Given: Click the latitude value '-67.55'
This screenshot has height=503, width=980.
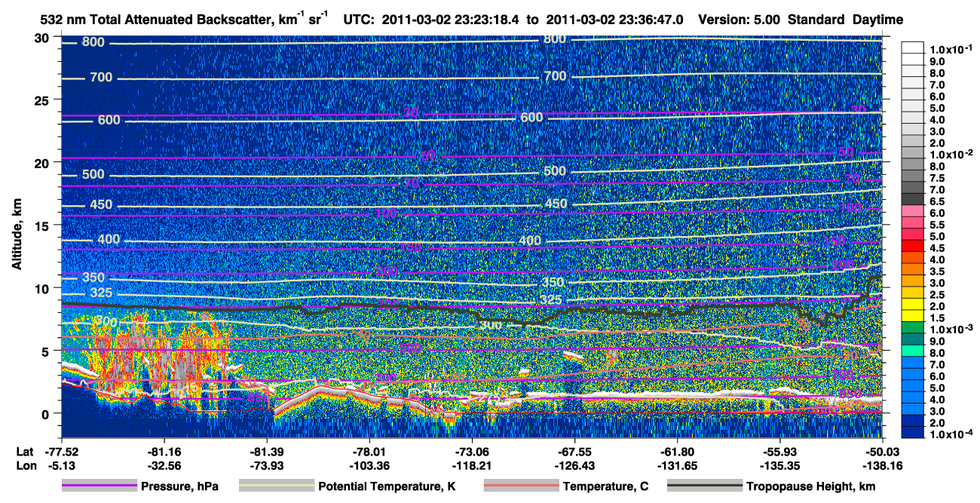Looking at the screenshot, I should click(x=574, y=451).
